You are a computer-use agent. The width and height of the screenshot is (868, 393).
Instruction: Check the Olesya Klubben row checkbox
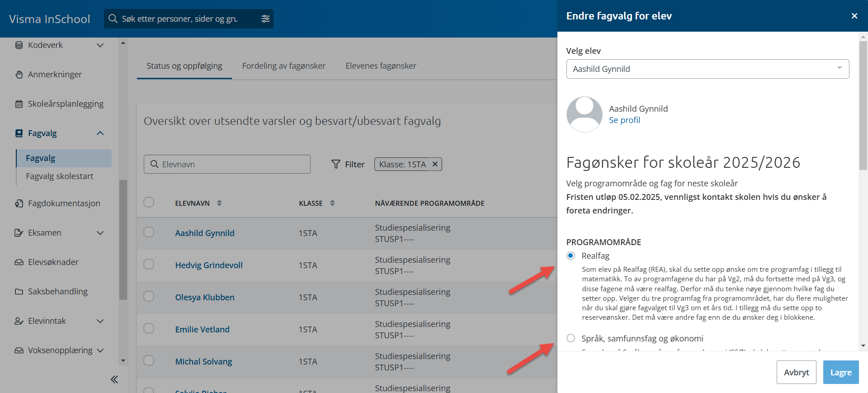[x=149, y=296]
